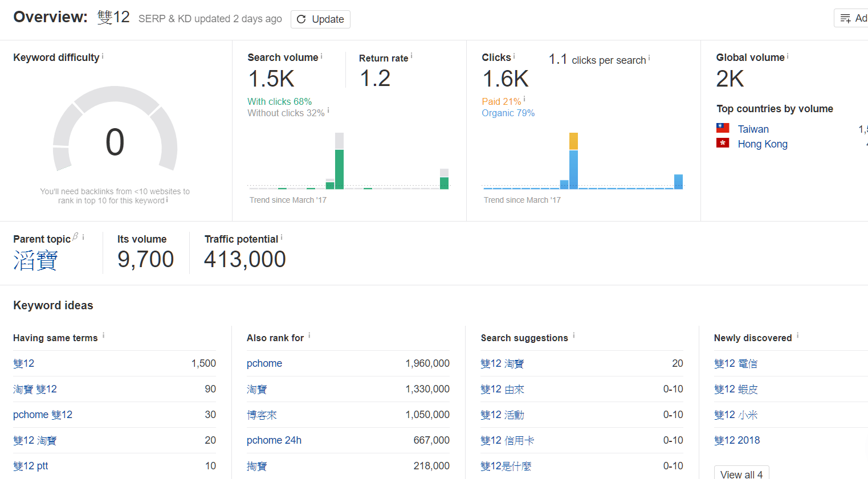Click info icon beside Traffic potential
Screen dimensions: 868x479
point(282,238)
